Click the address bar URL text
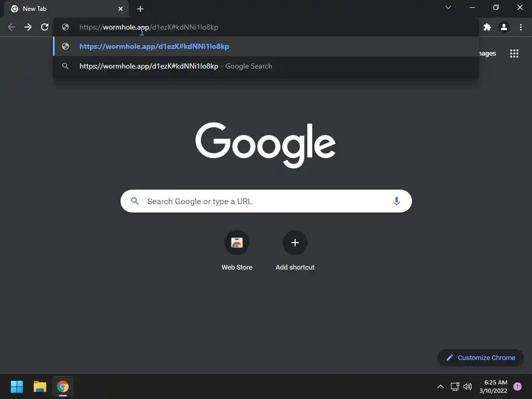532x399 pixels. 149,27
